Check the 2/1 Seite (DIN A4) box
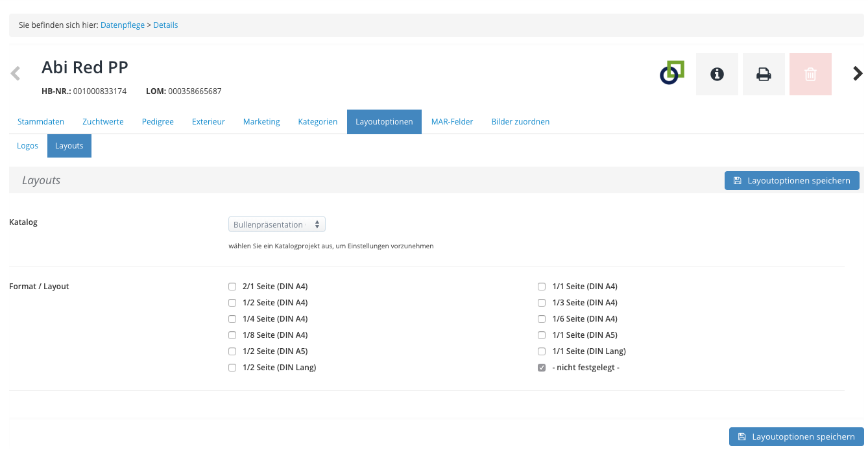Screen dimensions: 868x461 coord(232,287)
